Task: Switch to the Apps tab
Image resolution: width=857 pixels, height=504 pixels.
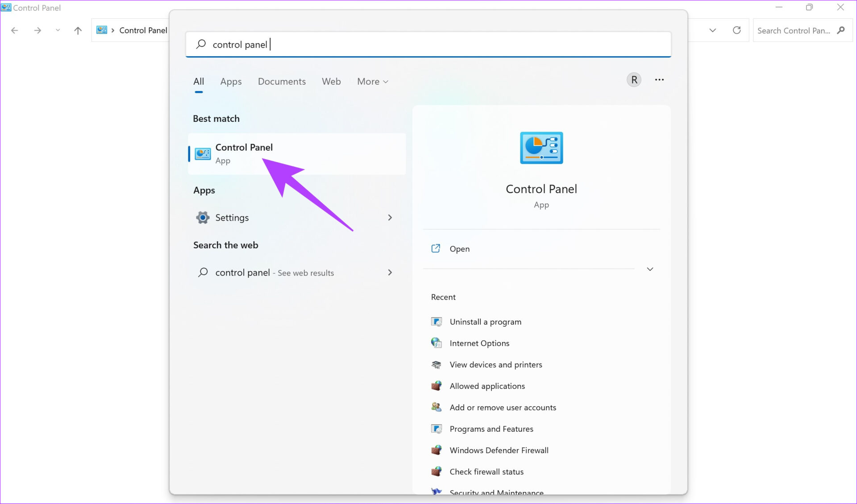Action: click(x=231, y=82)
